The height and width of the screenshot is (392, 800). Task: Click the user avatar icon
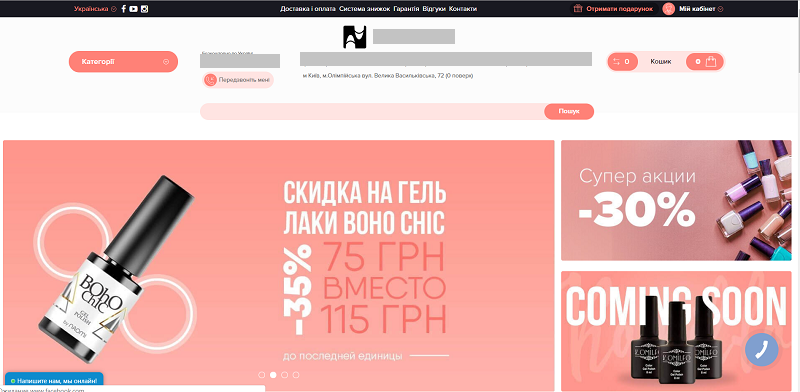pos(668,9)
